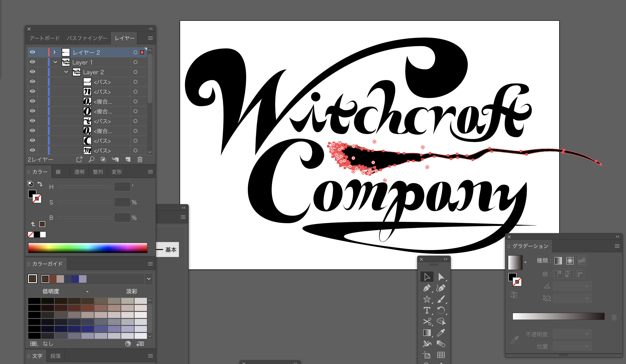Screen dimensions: 626x364
Task: Activate the Paintbrush tool
Action: tap(441, 299)
